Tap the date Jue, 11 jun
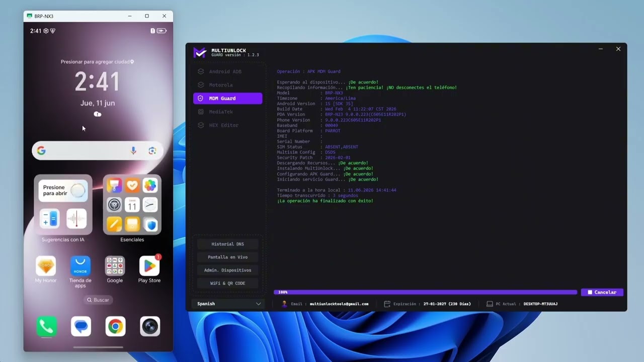This screenshot has height=362, width=644. 98,103
